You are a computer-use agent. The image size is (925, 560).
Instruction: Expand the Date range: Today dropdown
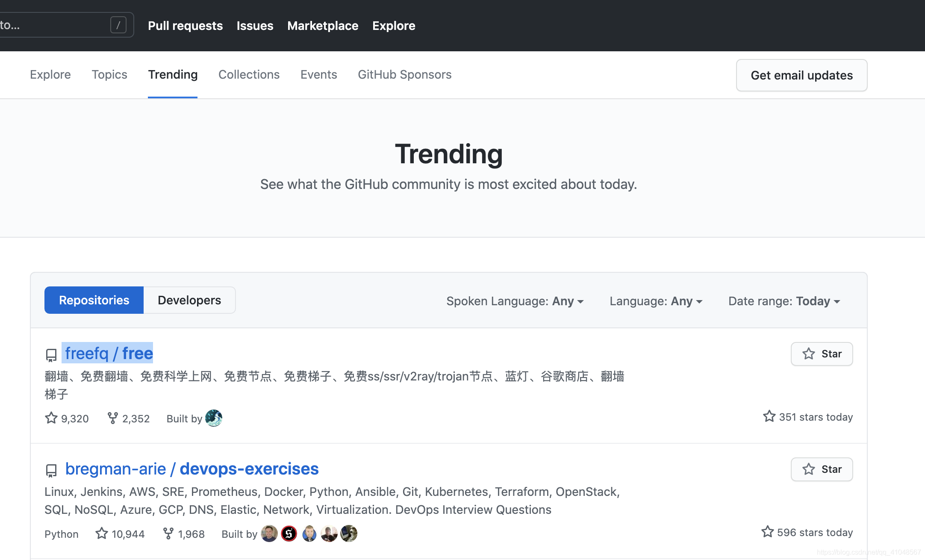click(x=784, y=301)
